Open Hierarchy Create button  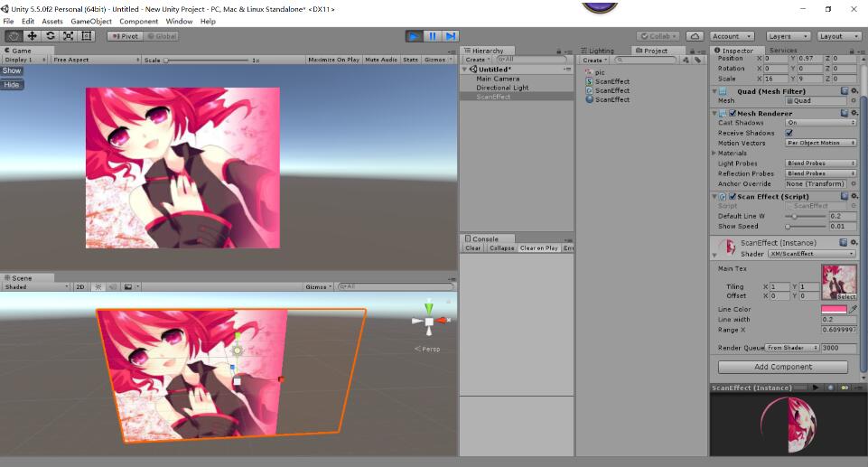pos(477,60)
